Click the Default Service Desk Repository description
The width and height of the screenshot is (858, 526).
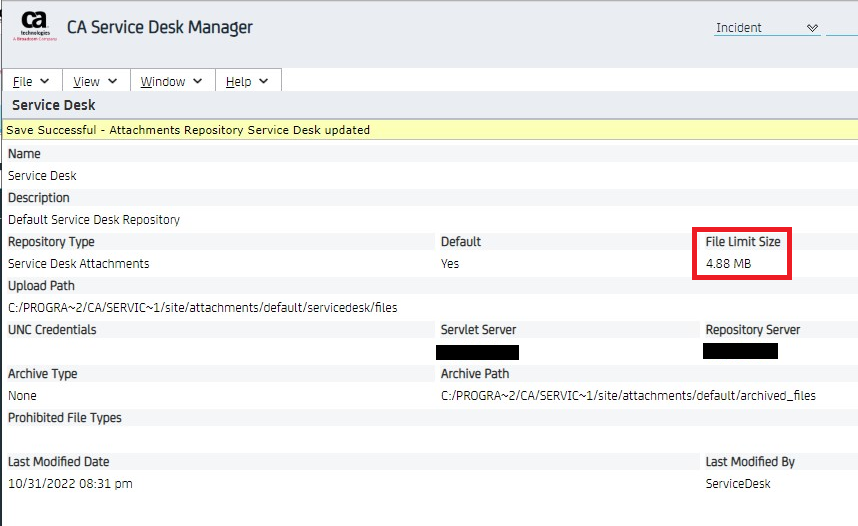(94, 220)
